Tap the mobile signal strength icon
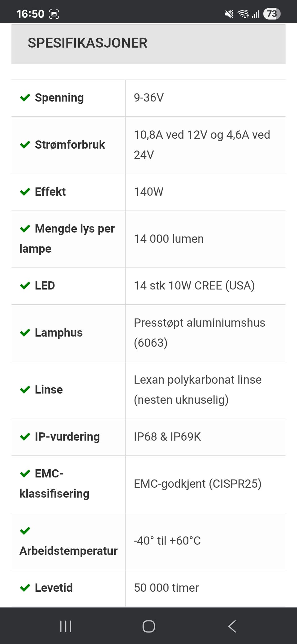This screenshot has height=644, width=297. pyautogui.click(x=256, y=14)
